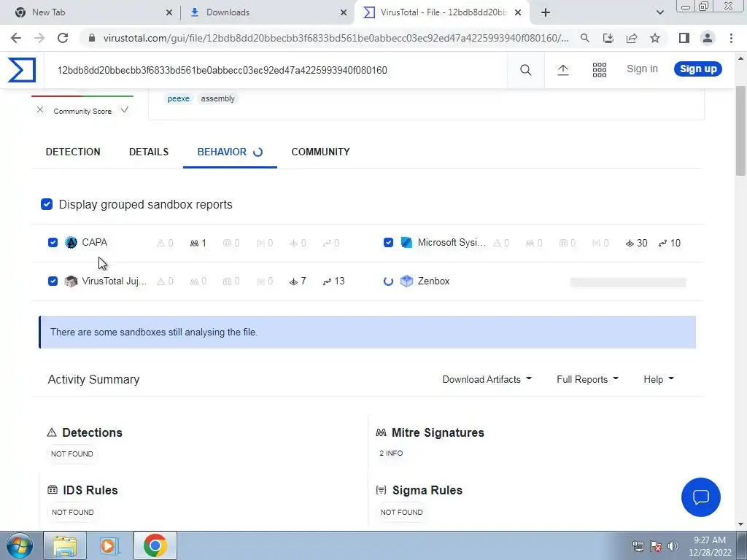Image resolution: width=747 pixels, height=560 pixels.
Task: Click the browser address bar URL
Action: coord(336,38)
